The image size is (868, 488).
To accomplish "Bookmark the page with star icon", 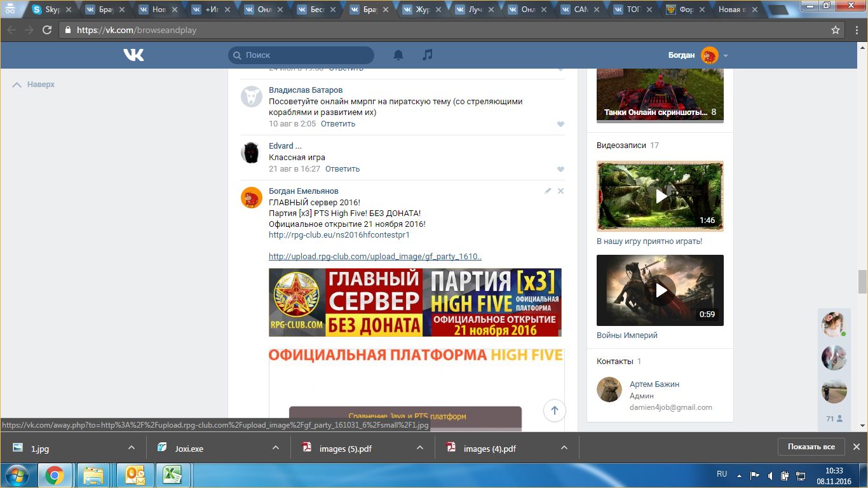I will [836, 30].
